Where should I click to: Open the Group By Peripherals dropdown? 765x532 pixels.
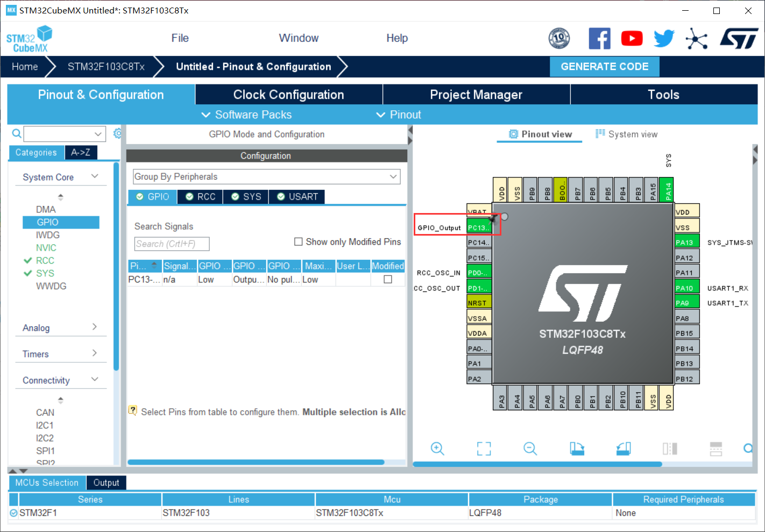pos(267,176)
